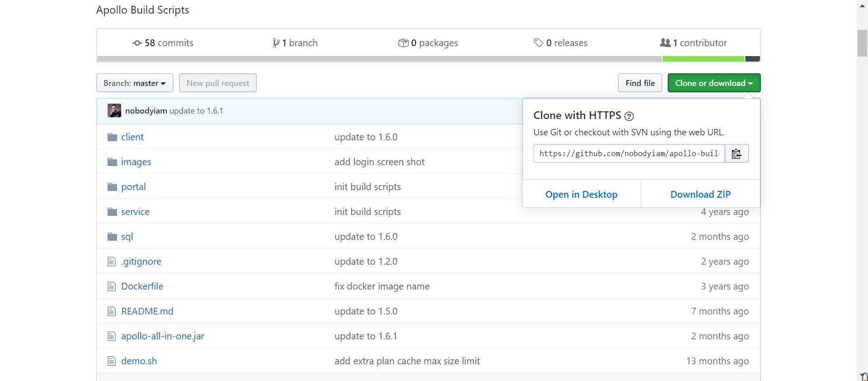Click the folder icon beside sql
The width and height of the screenshot is (868, 381).
click(113, 237)
